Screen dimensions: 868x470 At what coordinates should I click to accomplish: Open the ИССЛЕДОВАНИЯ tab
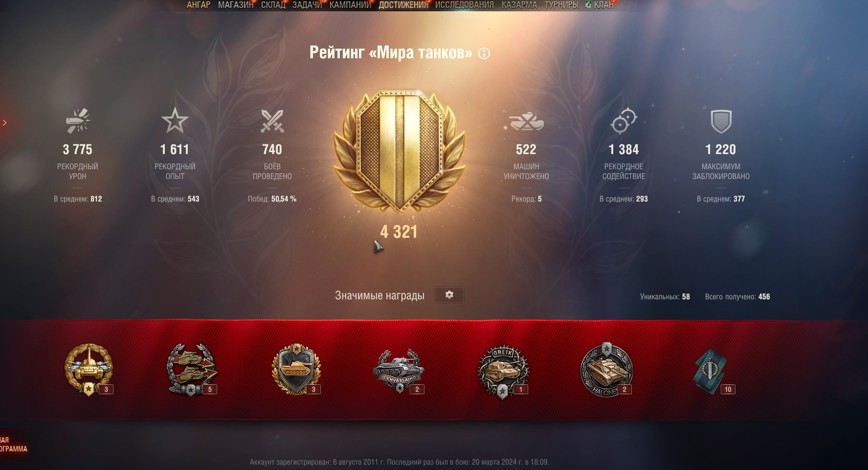tap(465, 5)
